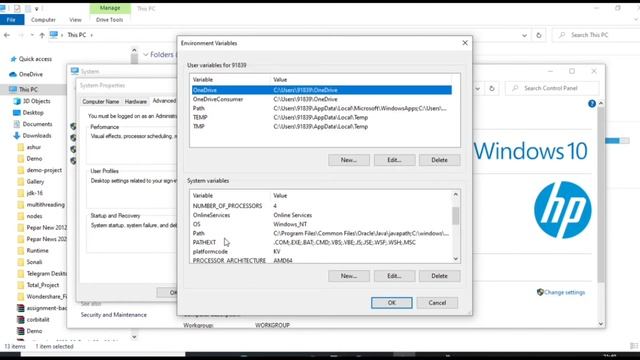Click the Manage contextual tab
The height and width of the screenshot is (360, 640).
tap(110, 8)
